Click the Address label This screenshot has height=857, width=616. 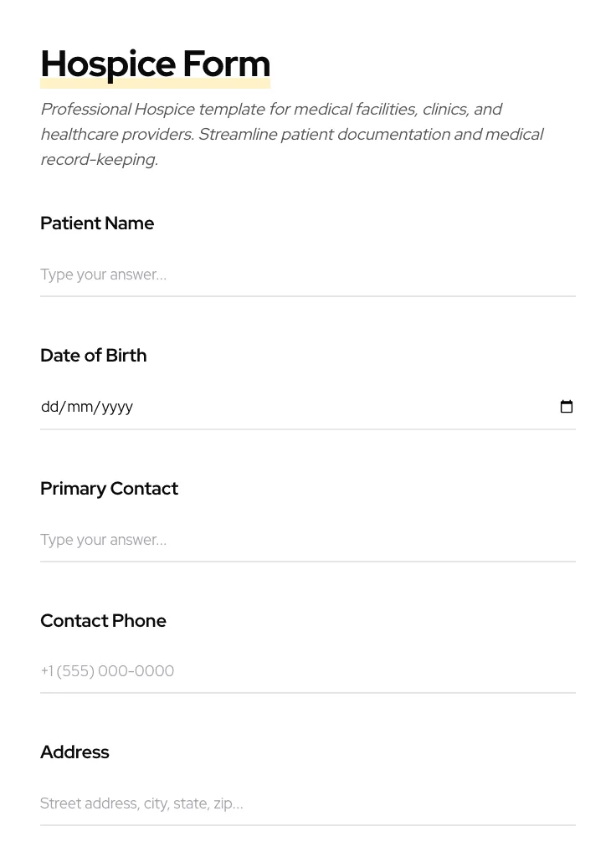pyautogui.click(x=74, y=752)
